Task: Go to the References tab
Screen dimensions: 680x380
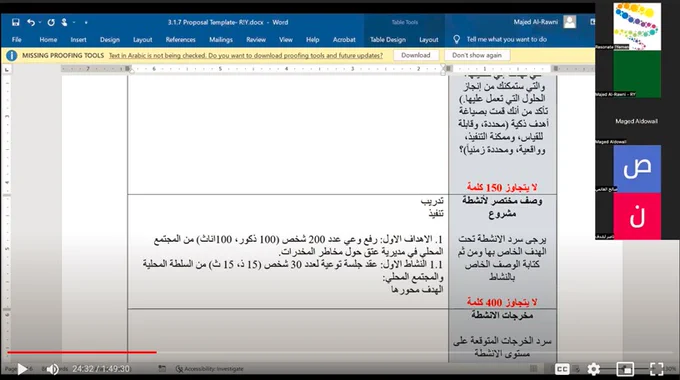Action: tap(180, 39)
